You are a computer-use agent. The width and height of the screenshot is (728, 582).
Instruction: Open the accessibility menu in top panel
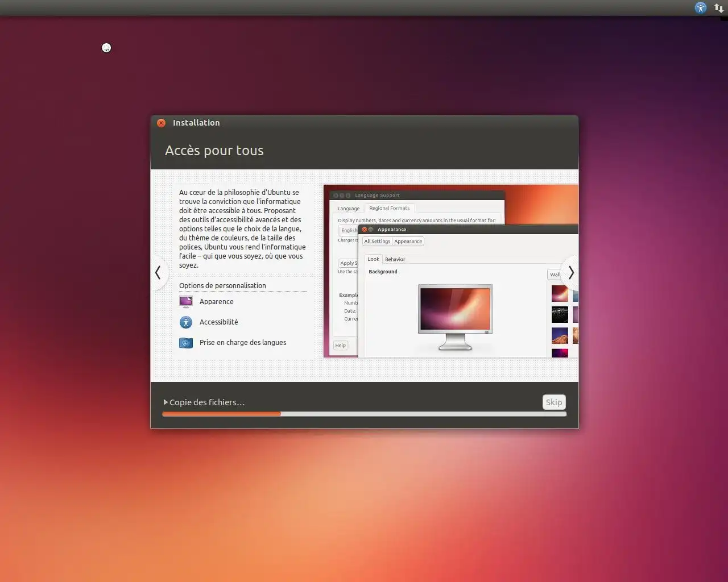coord(701,7)
